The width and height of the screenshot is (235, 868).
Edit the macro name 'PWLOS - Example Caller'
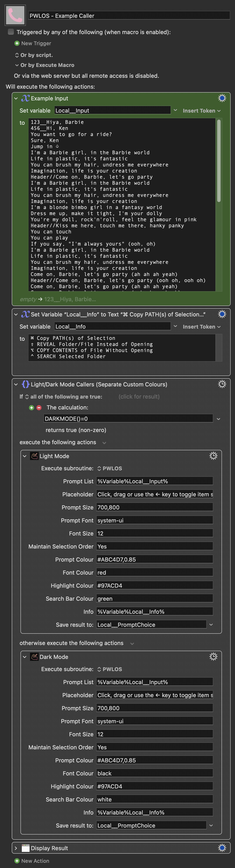[129, 15]
